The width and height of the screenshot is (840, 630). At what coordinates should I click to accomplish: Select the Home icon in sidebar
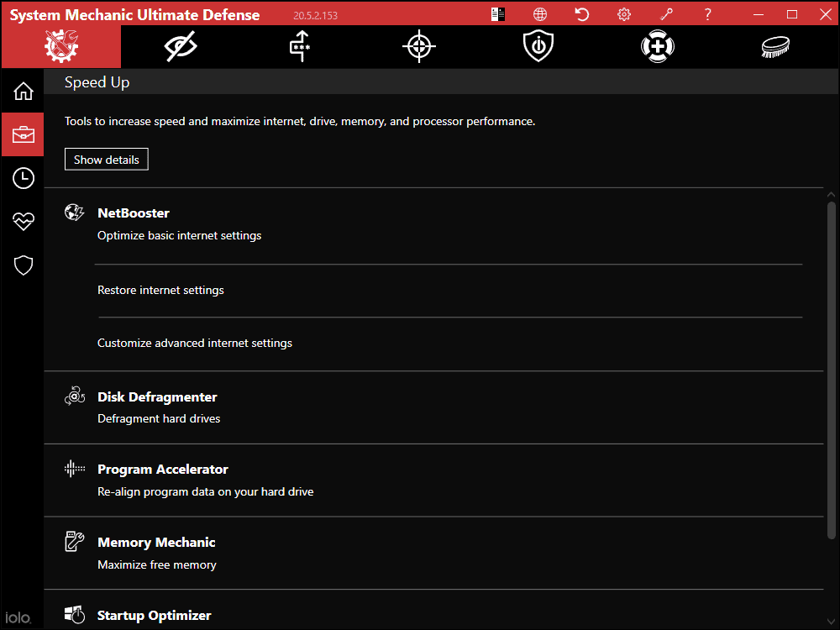pos(23,91)
